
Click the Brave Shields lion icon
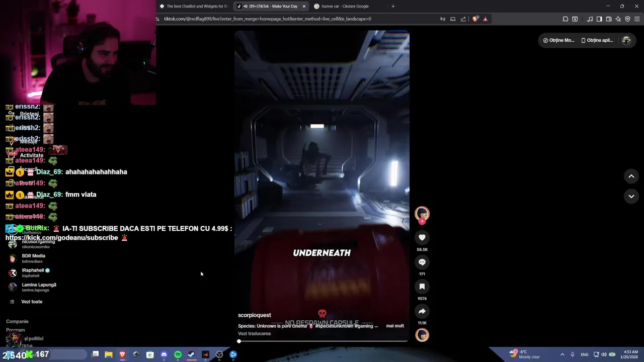point(475,19)
